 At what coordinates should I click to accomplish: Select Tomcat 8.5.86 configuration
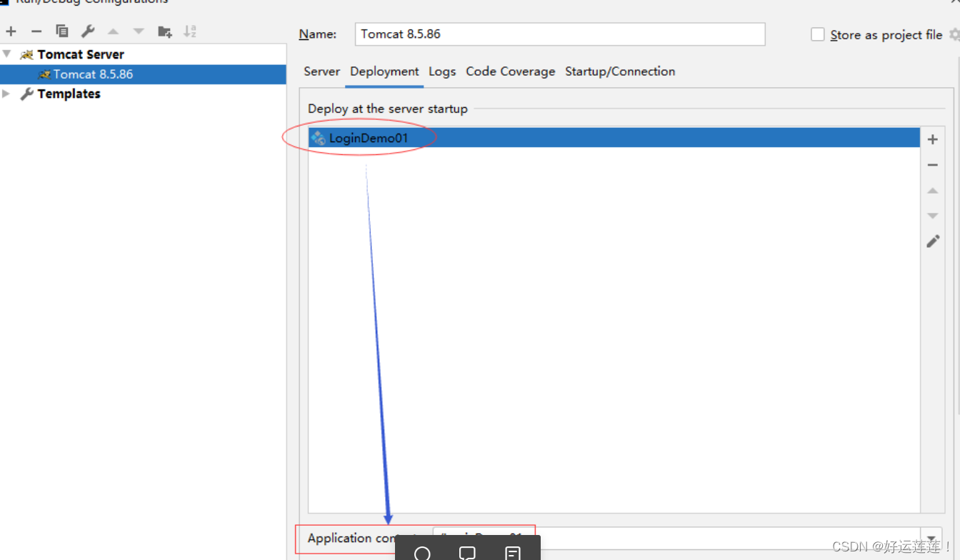tap(143, 74)
